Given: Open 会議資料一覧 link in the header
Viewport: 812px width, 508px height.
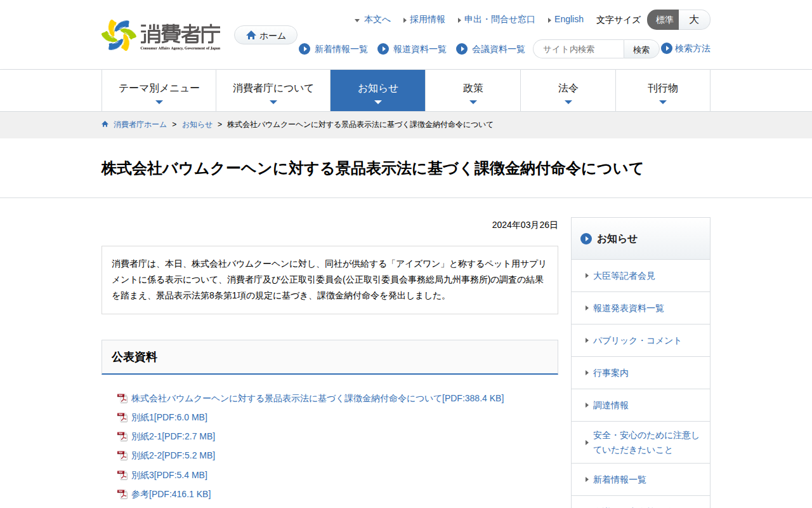Looking at the screenshot, I should (x=499, y=49).
